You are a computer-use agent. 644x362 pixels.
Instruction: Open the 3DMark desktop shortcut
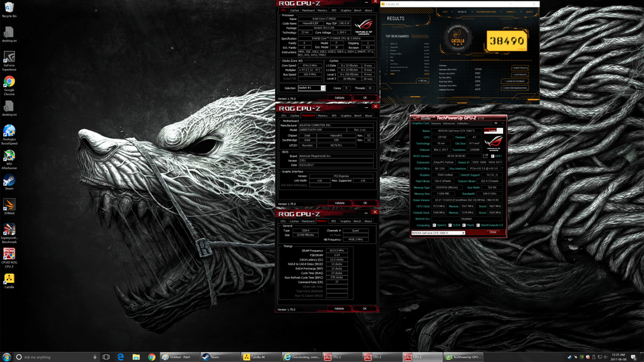coord(9,206)
